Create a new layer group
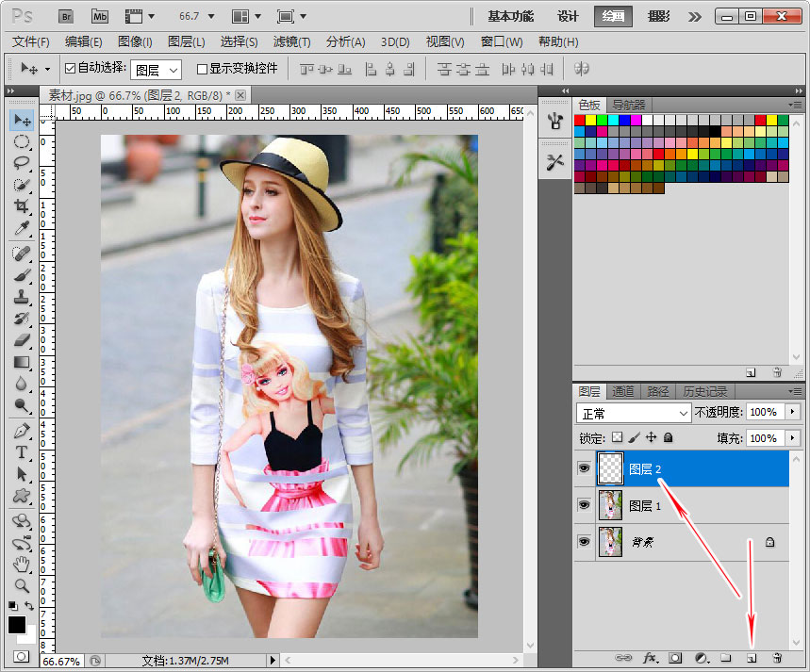Viewport: 810px width, 672px height. (x=726, y=658)
